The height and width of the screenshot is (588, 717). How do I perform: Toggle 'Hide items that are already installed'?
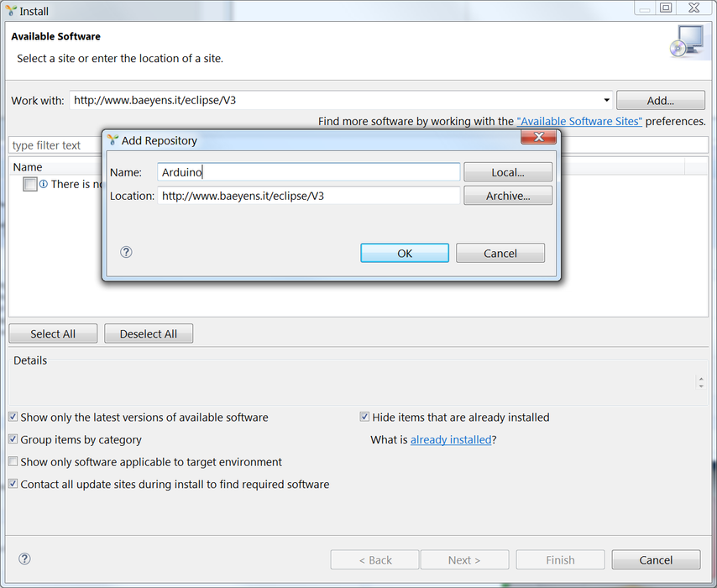(364, 417)
